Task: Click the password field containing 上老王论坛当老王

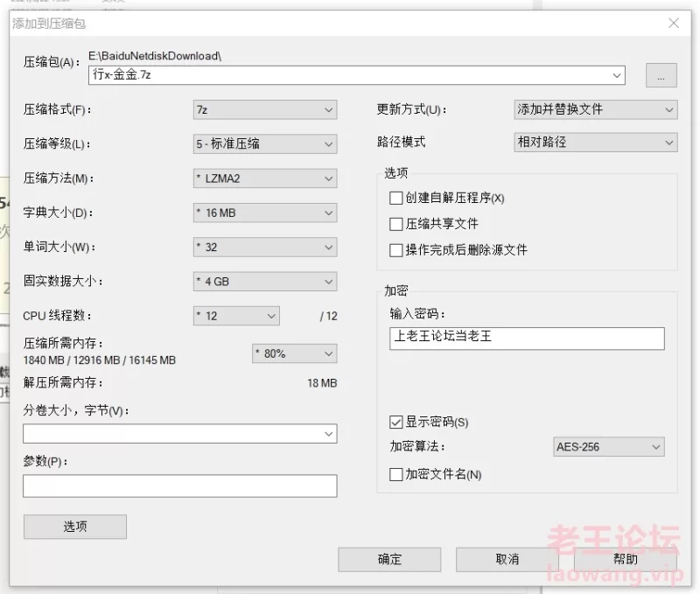Action: click(527, 339)
